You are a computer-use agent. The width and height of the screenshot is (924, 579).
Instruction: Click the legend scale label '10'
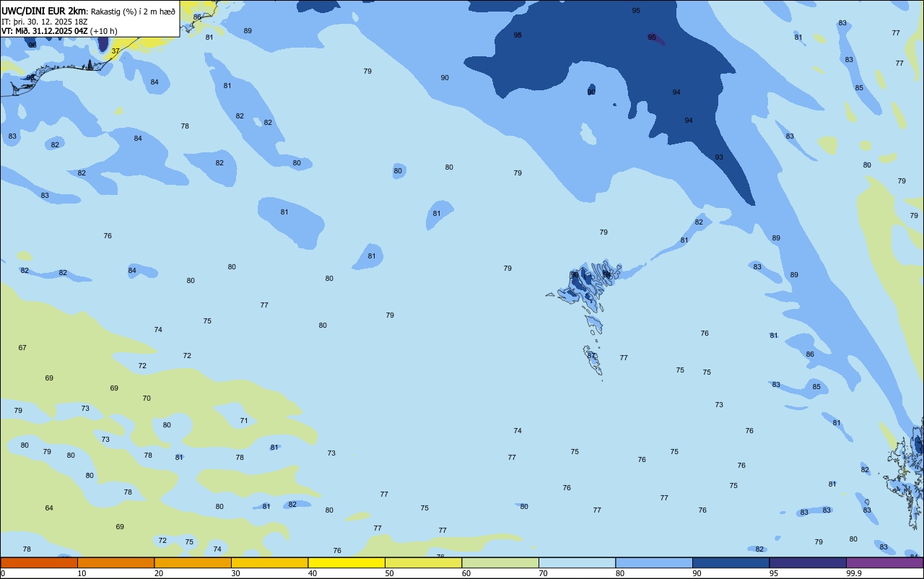[82, 573]
